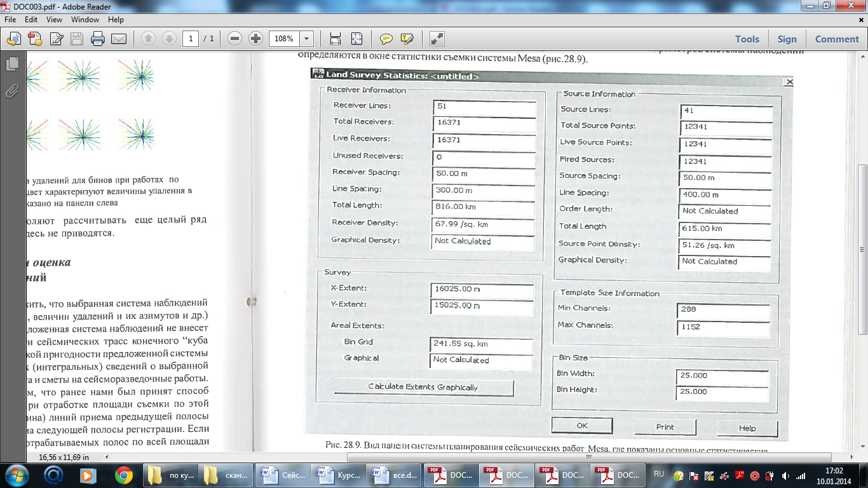Launch Google Chrome from the taskbar
The width and height of the screenshot is (868, 488).
tap(123, 475)
